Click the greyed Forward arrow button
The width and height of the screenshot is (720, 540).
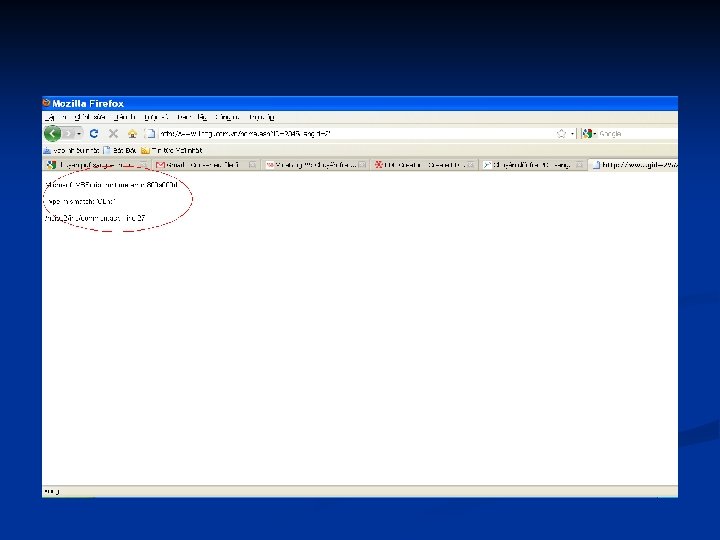coord(69,134)
